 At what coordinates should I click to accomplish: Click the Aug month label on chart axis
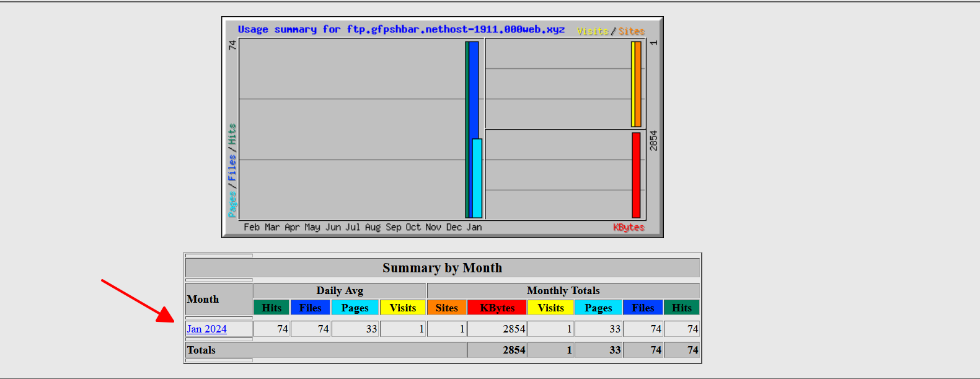click(x=373, y=227)
